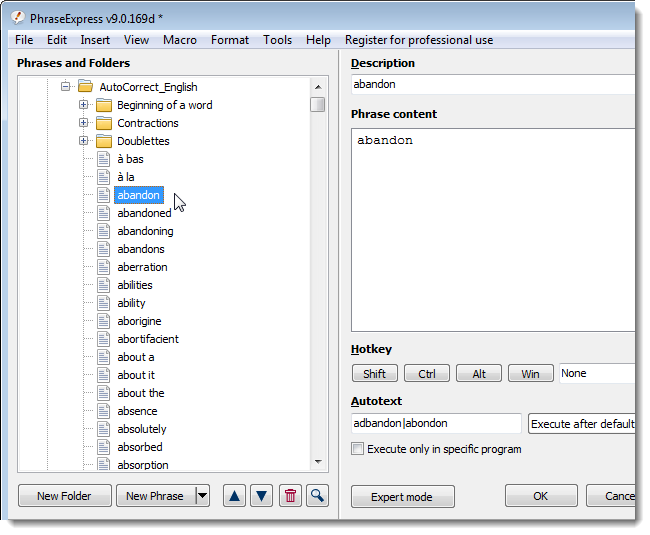Click the Description input field
This screenshot has width=650, height=535.
pyautogui.click(x=493, y=85)
